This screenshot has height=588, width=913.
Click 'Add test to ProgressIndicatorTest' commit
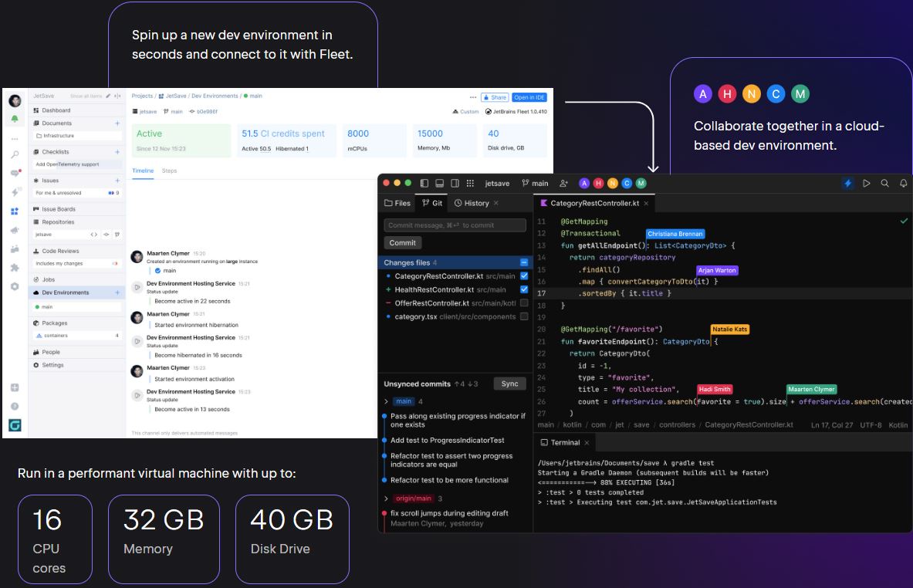[x=447, y=441]
